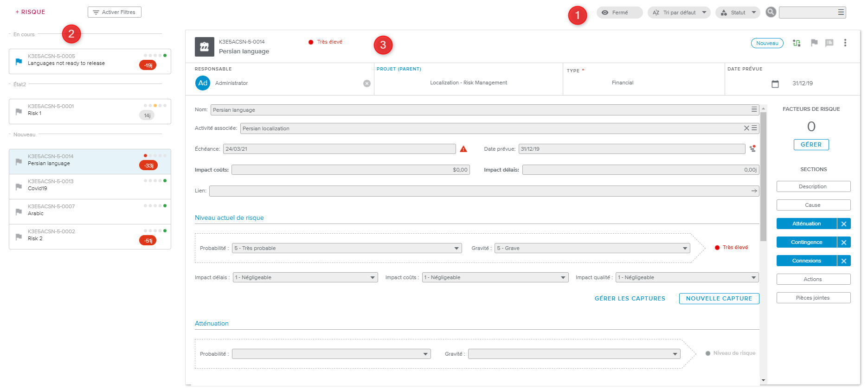868x390 pixels.
Task: Click the red warning triangle near Échéance
Action: click(463, 149)
